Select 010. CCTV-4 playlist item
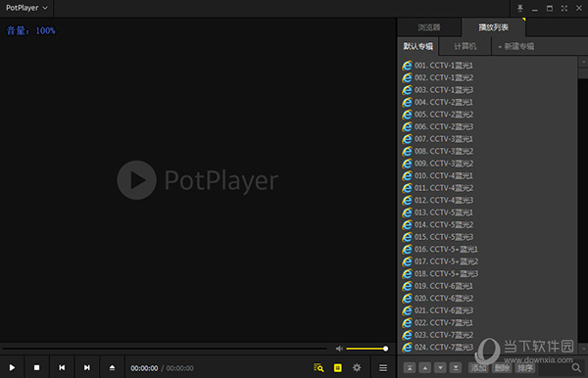The image size is (588, 378). click(x=487, y=175)
